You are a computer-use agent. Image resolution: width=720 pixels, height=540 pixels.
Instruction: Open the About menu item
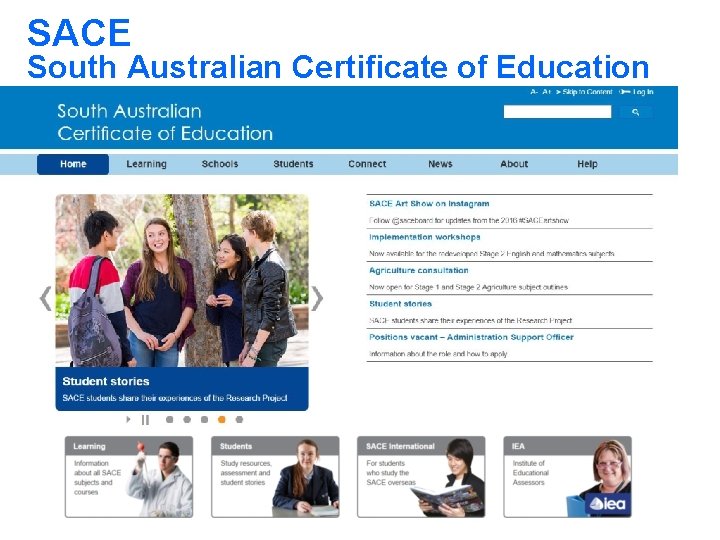pos(514,164)
